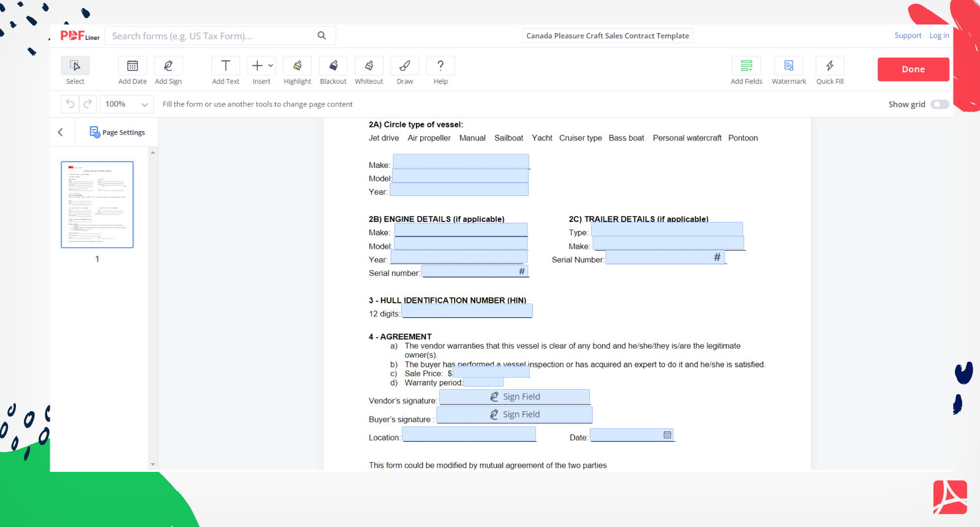
Task: Activate the Add Text tool
Action: pos(225,70)
